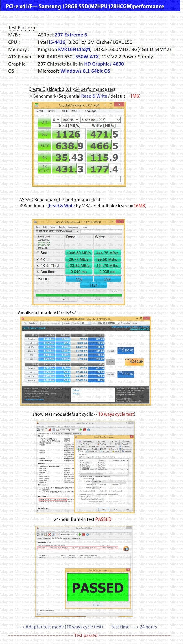Click save disk icon in BurnInTest results window
The height and width of the screenshot is (644, 183).
(x=38, y=534)
